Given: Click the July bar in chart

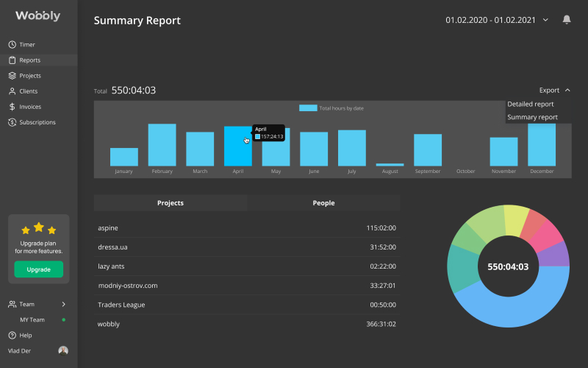Looking at the screenshot, I should pos(352,148).
